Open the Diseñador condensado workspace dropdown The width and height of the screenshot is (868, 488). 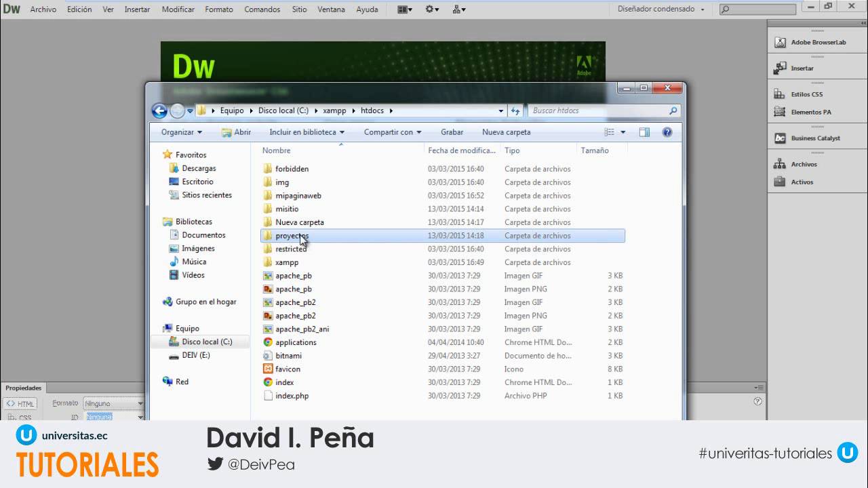661,9
